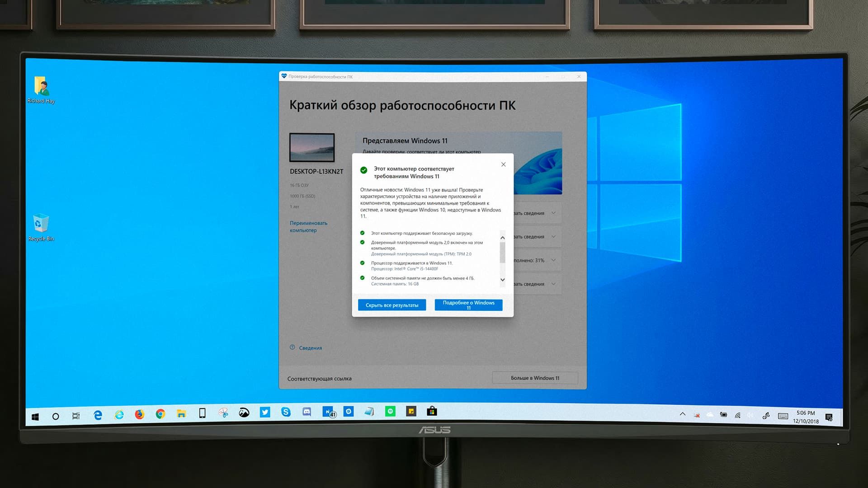
Task: Open Task View on the taskbar
Action: click(x=76, y=416)
